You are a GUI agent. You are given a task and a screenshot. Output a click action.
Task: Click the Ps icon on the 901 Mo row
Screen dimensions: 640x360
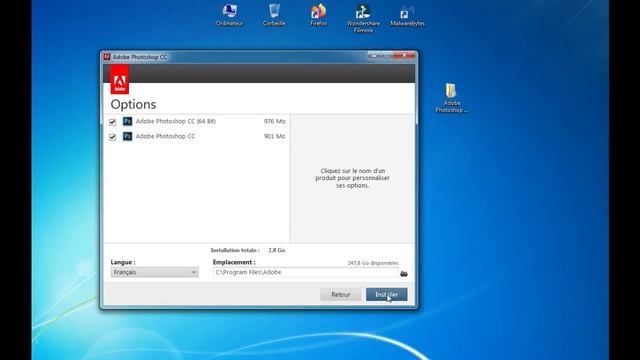tap(127, 136)
